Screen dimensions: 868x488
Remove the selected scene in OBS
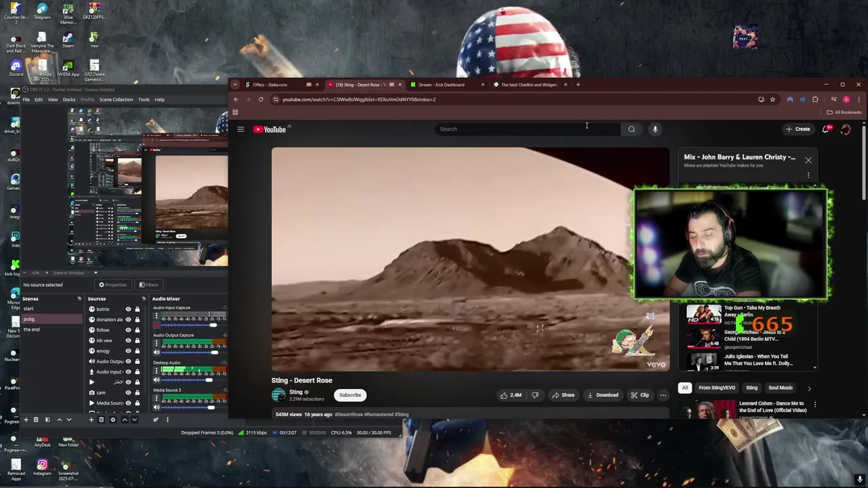coord(36,420)
